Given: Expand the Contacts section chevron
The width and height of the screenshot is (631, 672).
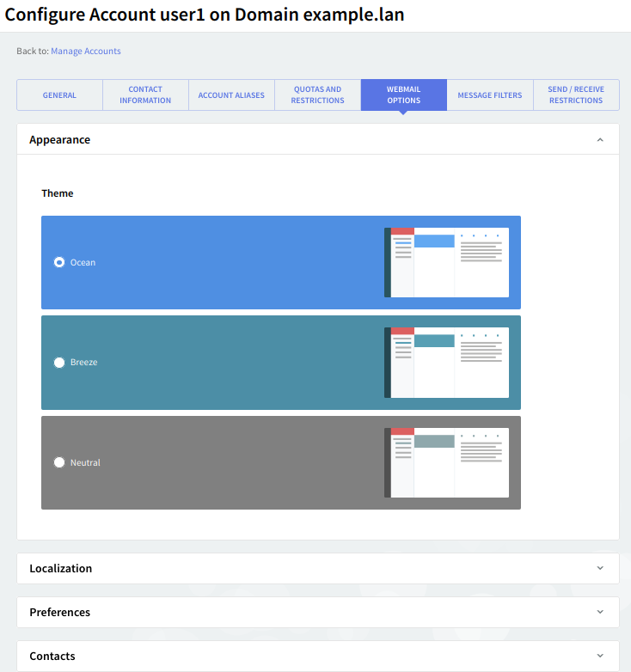Looking at the screenshot, I should [x=600, y=656].
